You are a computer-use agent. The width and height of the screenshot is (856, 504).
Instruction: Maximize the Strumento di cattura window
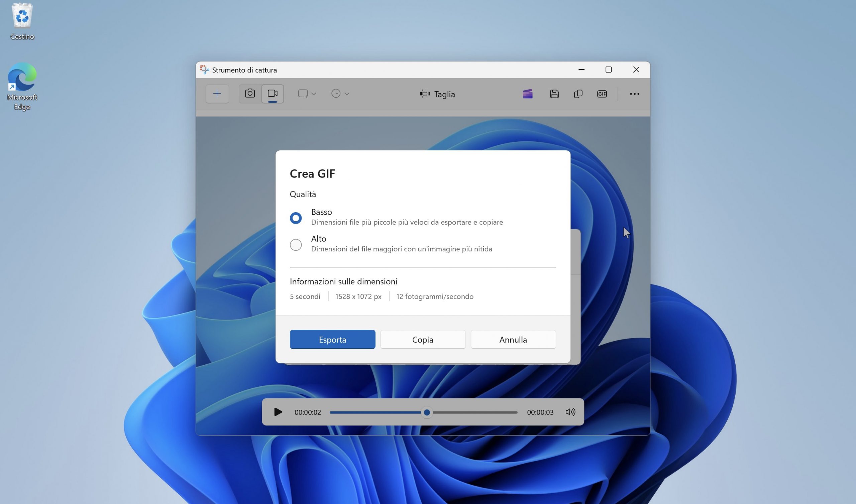tap(609, 70)
